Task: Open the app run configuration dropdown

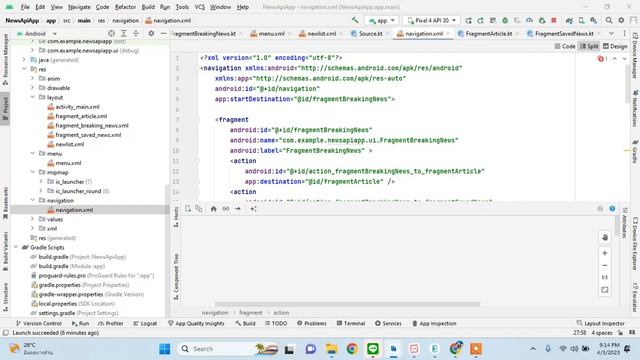Action: tap(382, 20)
